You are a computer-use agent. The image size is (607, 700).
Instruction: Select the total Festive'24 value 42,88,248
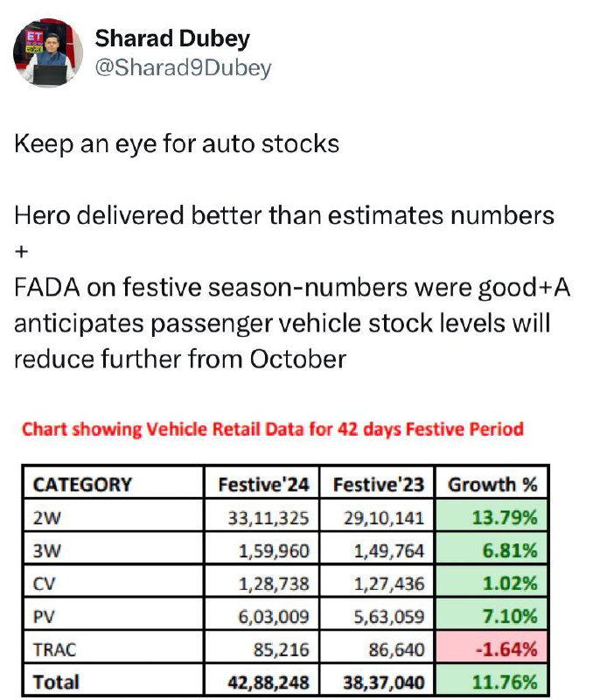(x=269, y=682)
